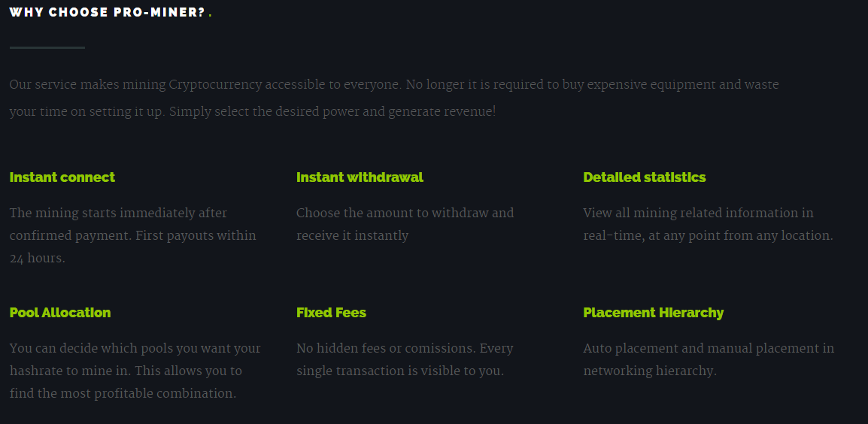This screenshot has width=868, height=424.
Task: Select the 'Pool Allocation' heading
Action: click(59, 313)
